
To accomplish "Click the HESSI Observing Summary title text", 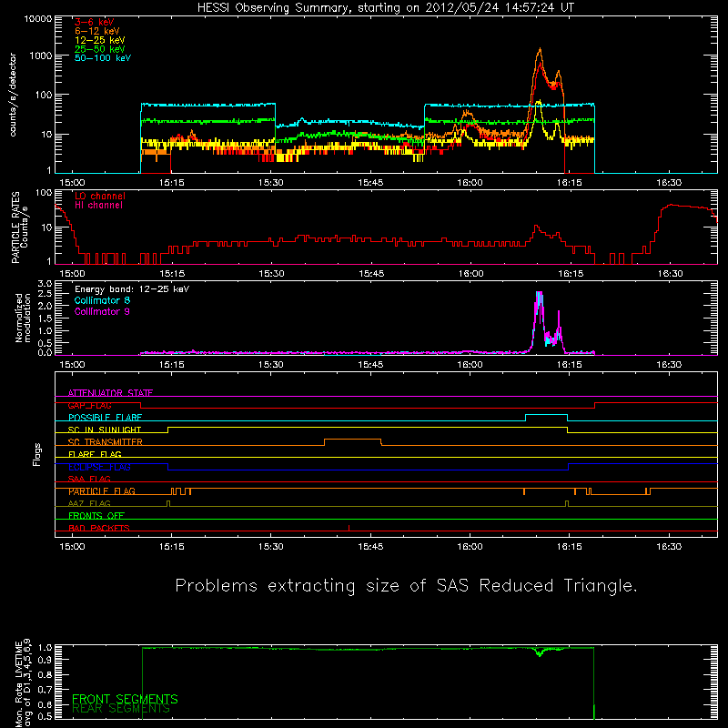I will (x=386, y=8).
